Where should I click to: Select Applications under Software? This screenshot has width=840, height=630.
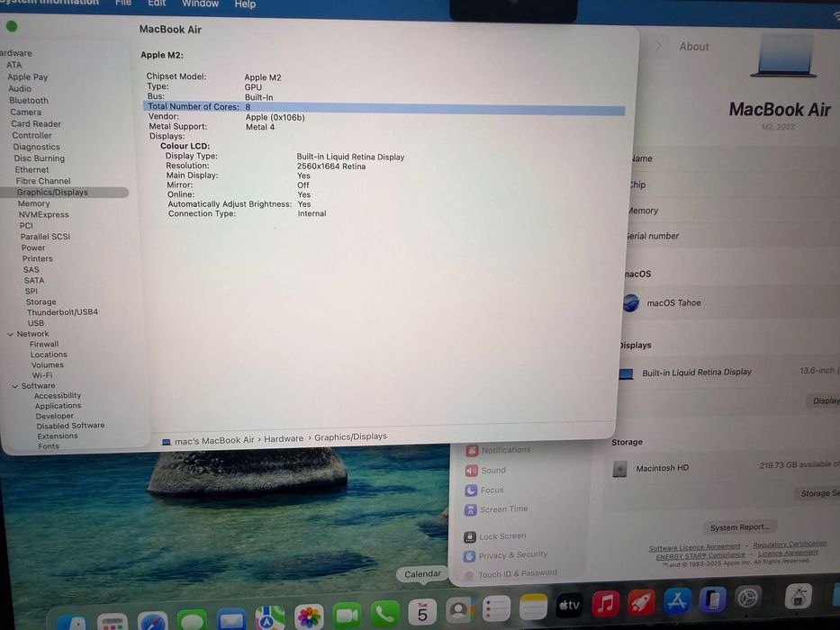pos(58,406)
